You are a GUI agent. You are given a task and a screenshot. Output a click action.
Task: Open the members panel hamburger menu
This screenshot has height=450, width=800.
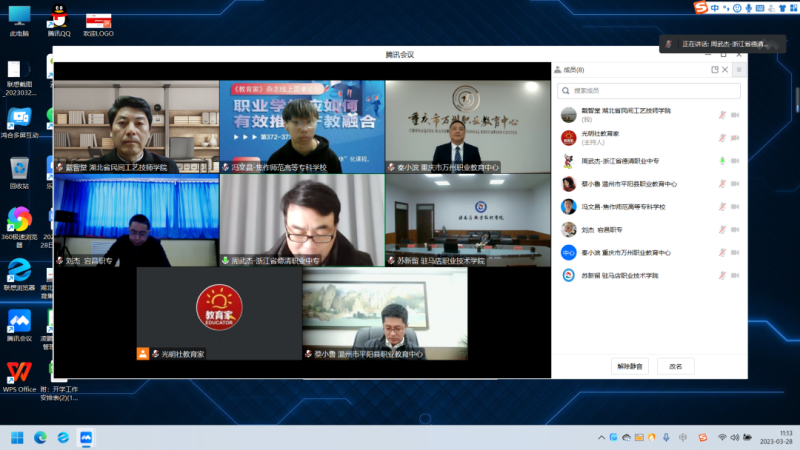coord(739,70)
